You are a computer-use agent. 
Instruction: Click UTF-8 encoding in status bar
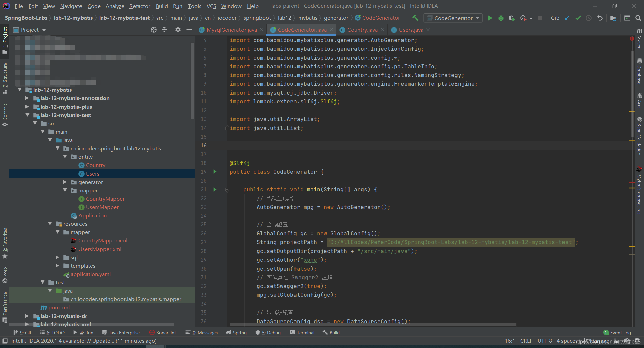coord(545,341)
